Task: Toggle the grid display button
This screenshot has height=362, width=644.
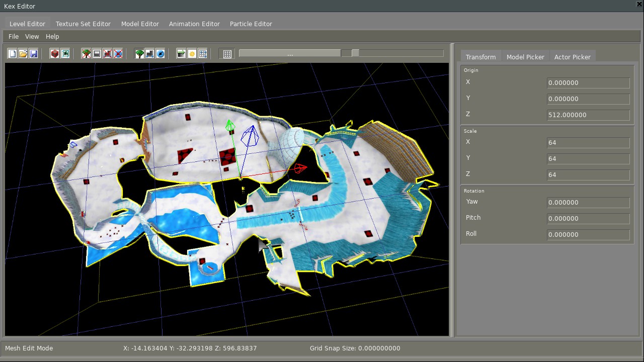Action: (227, 54)
